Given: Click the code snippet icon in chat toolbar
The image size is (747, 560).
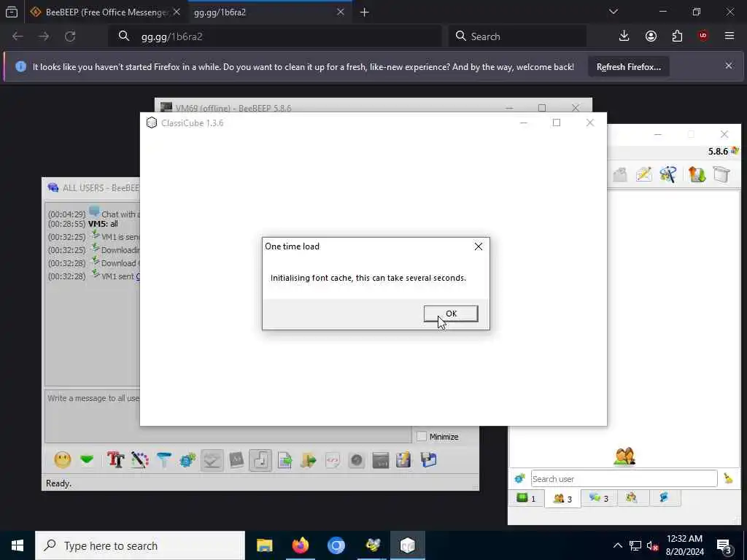Looking at the screenshot, I should [333, 460].
